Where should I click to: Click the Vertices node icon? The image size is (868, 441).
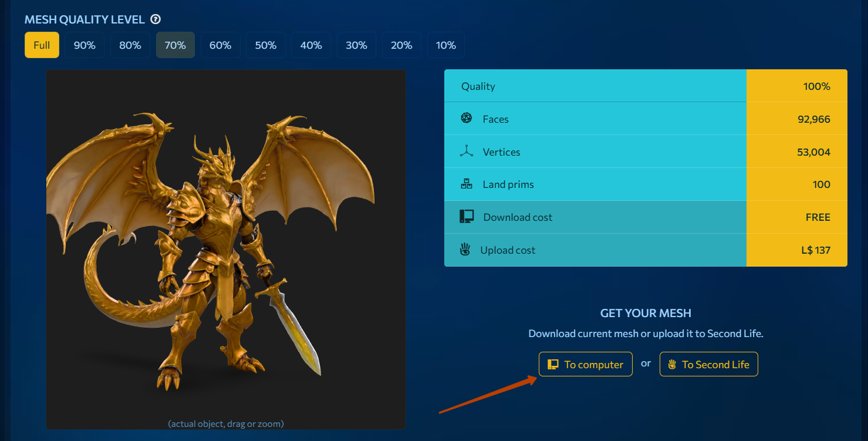(466, 152)
